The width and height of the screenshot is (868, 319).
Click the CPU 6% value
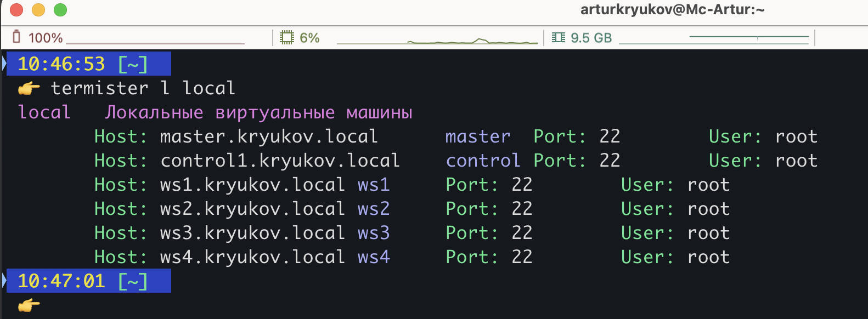[x=309, y=38]
